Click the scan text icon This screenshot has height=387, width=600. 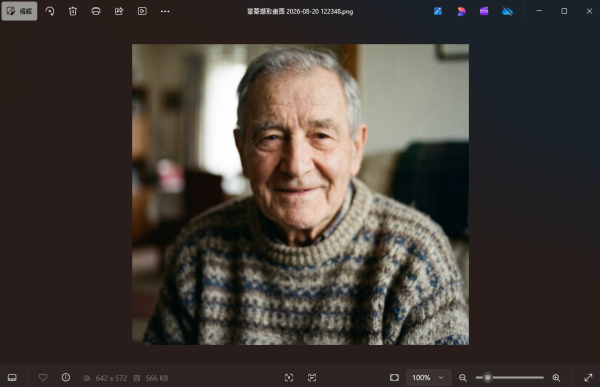point(312,378)
